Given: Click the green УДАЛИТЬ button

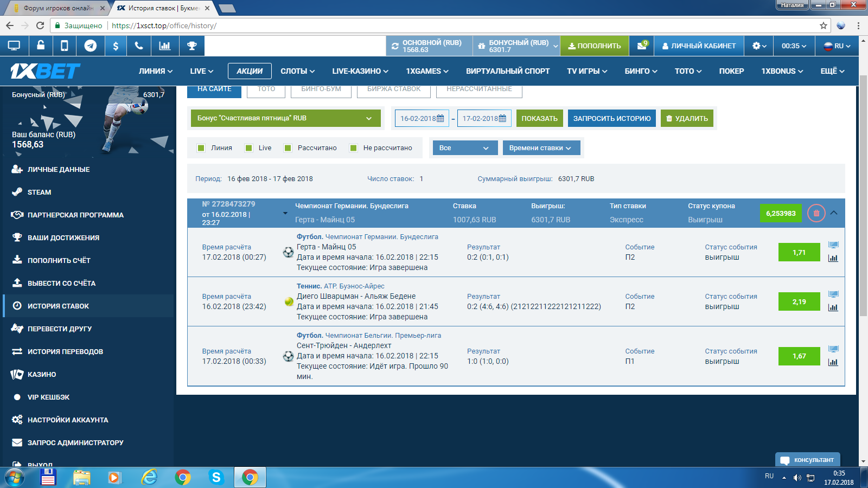Looking at the screenshot, I should pos(687,118).
